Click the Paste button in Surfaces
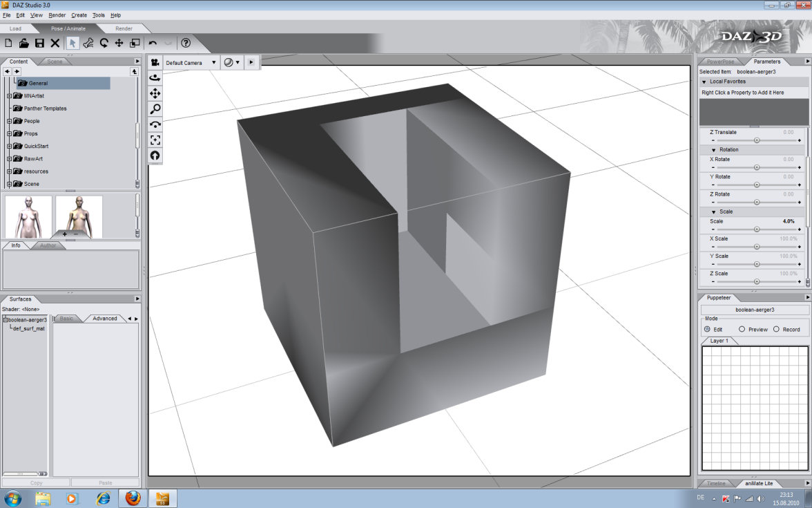The image size is (812, 508). coord(105,482)
